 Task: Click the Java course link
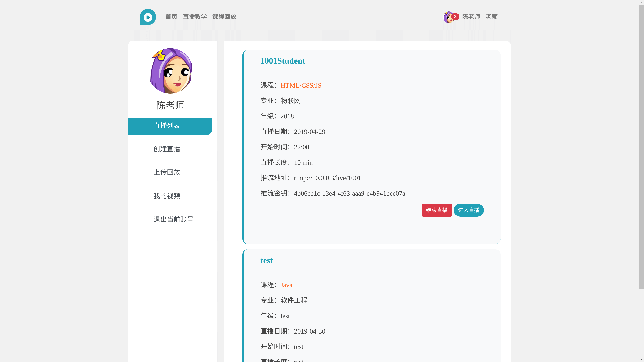click(x=286, y=285)
